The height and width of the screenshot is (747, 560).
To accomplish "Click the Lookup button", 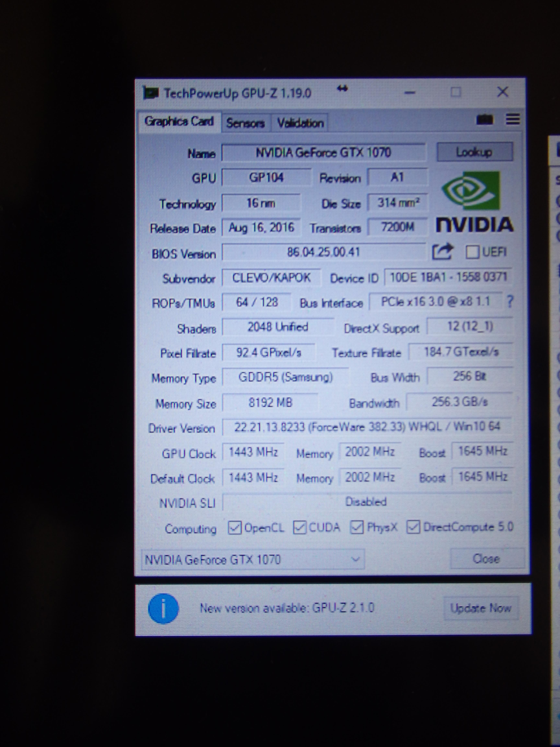I will click(475, 152).
